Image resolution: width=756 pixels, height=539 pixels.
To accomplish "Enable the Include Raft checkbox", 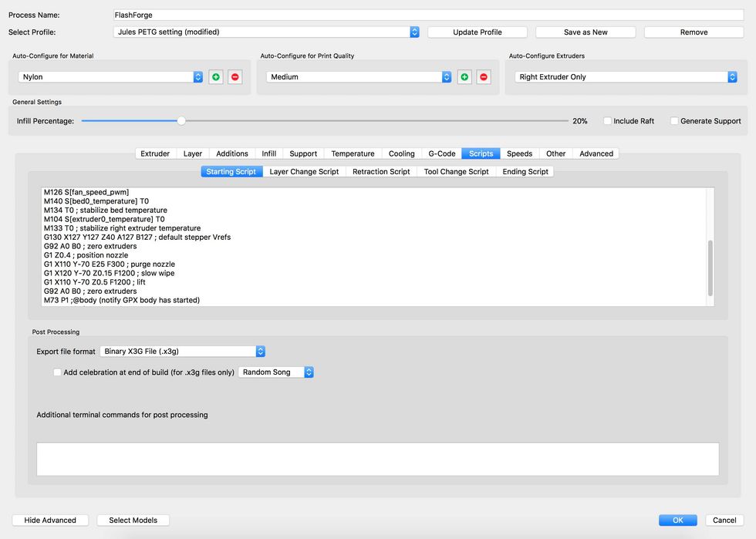I will click(x=608, y=121).
